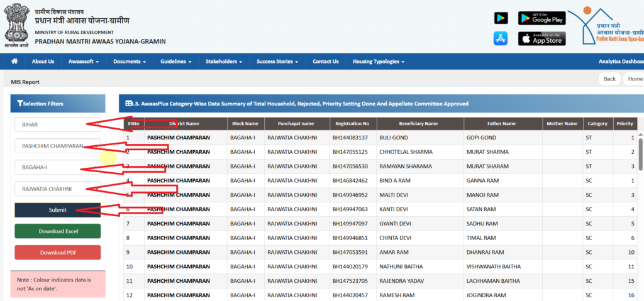Image resolution: width=644 pixels, height=301 pixels.
Task: Select beneficiary MALTI DEVI
Action: coord(394,195)
